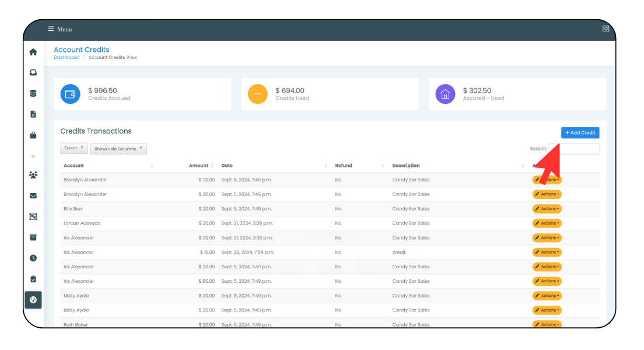Sort table by Amount column arrows

pyautogui.click(x=212, y=166)
